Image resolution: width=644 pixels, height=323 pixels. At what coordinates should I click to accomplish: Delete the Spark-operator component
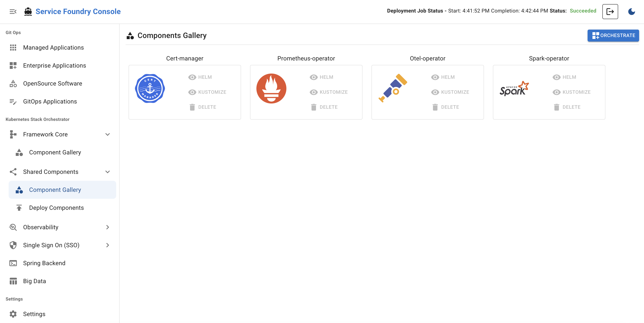pos(567,107)
